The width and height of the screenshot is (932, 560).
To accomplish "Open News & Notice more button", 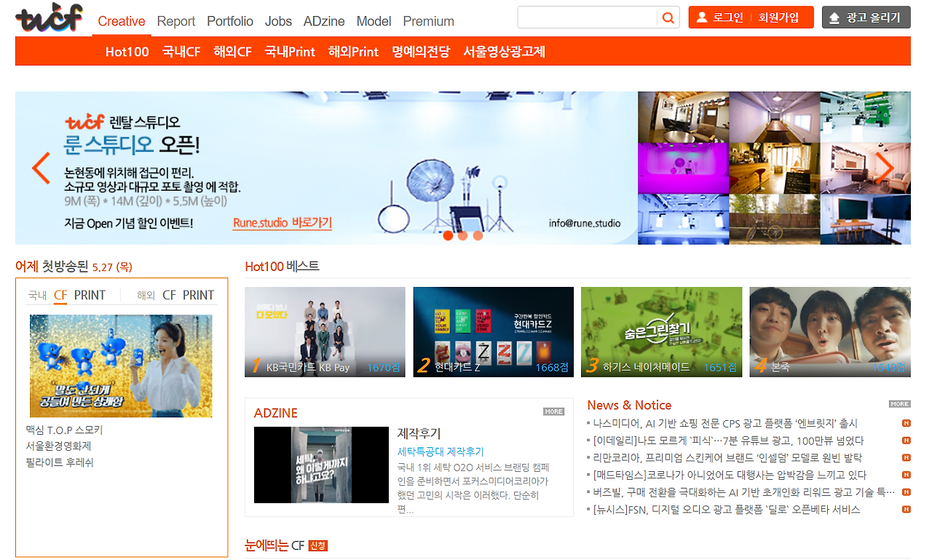I will (x=899, y=403).
